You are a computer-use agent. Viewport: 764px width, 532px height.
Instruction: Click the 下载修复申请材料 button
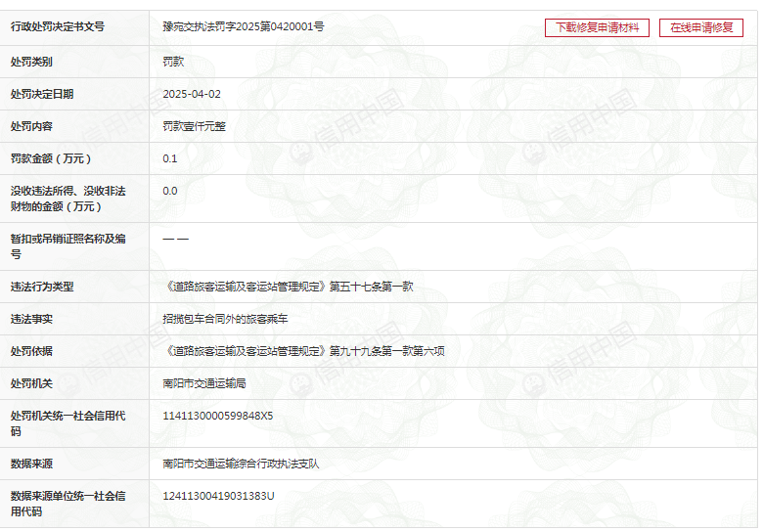coord(597,27)
